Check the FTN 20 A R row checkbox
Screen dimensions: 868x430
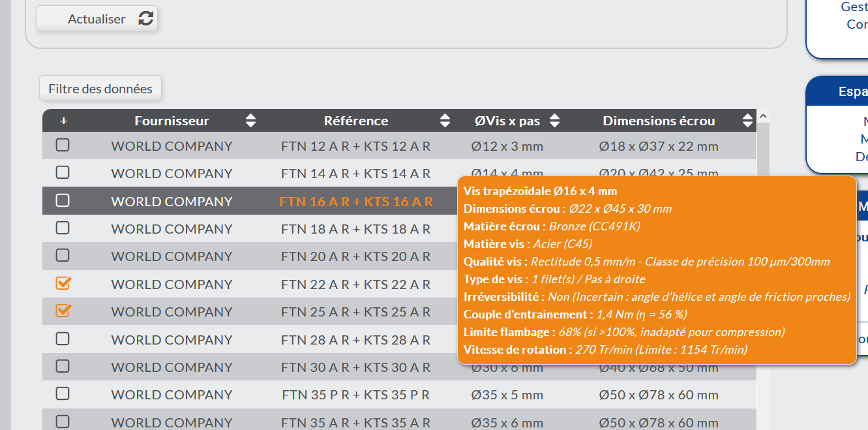(x=63, y=255)
